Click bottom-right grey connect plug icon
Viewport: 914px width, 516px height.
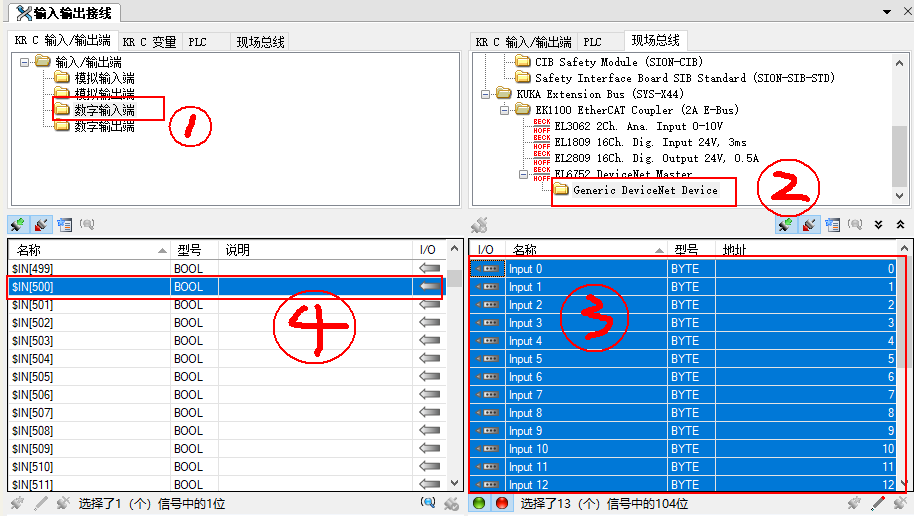(855, 503)
